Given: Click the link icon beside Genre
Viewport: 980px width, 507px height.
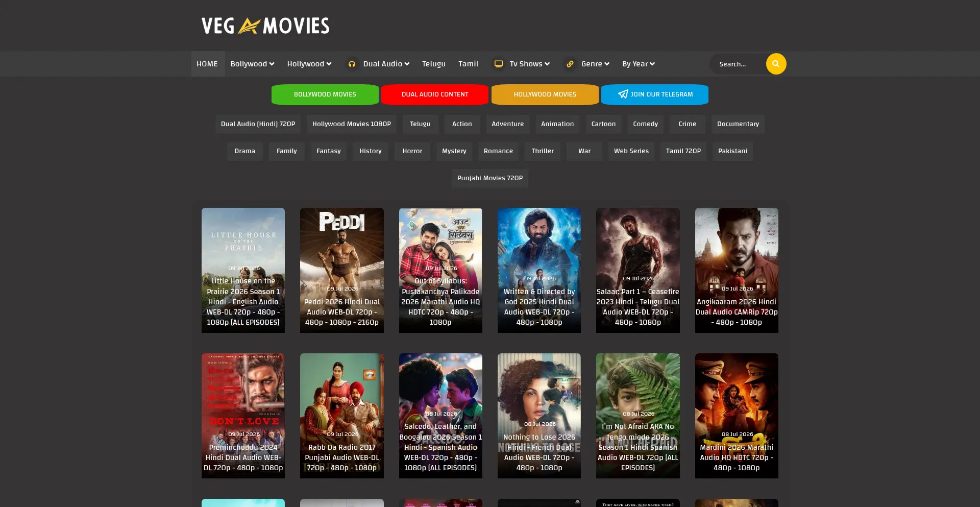Looking at the screenshot, I should coord(570,64).
